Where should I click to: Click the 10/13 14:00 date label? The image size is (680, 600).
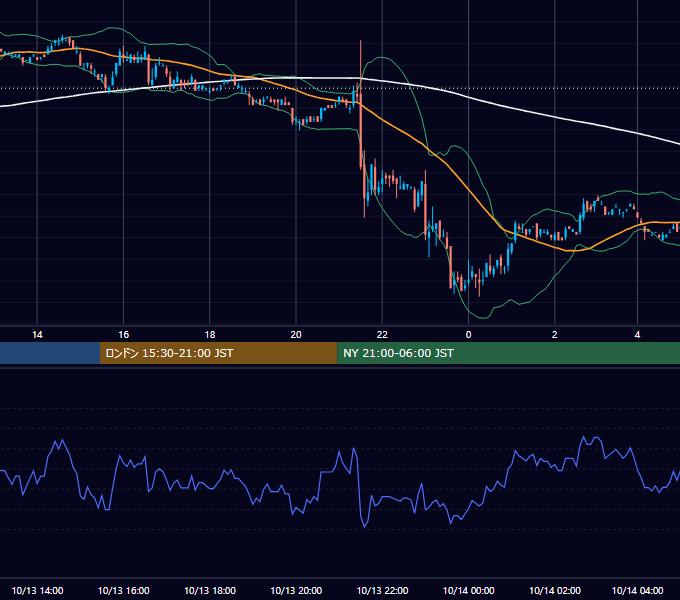pyautogui.click(x=37, y=590)
